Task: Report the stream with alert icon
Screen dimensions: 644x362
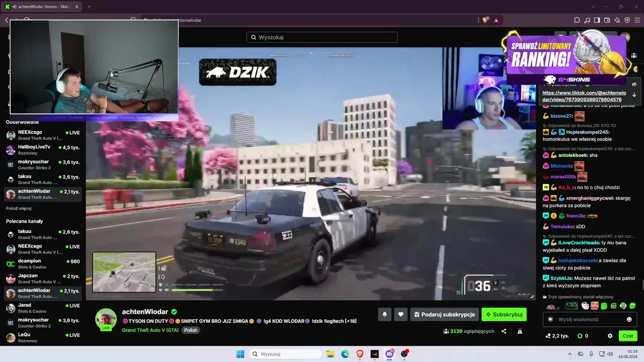Action: tap(520, 331)
